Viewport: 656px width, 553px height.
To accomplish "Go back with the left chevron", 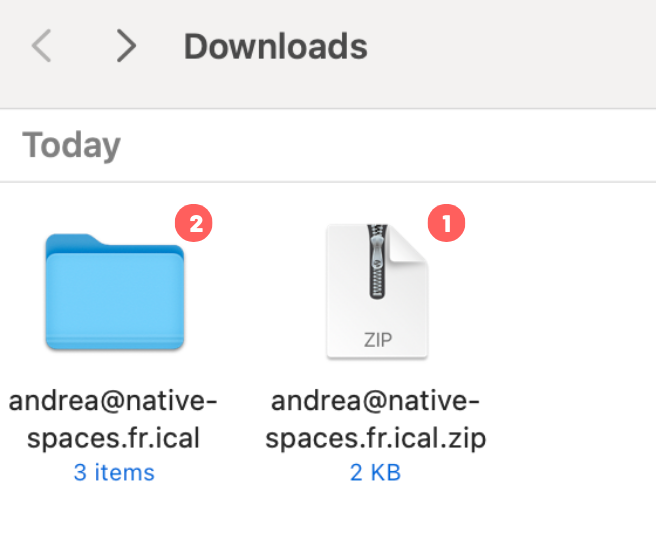I will pos(42,46).
